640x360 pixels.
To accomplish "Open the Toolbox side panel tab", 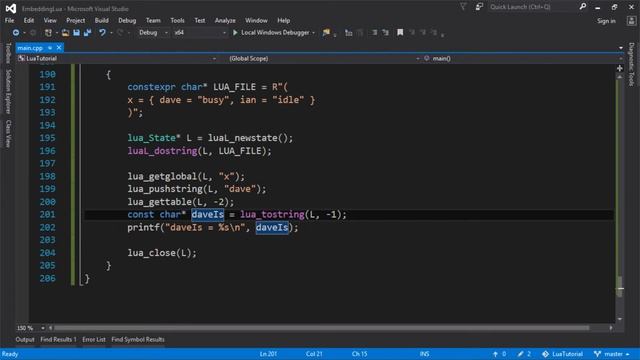I will (x=8, y=53).
